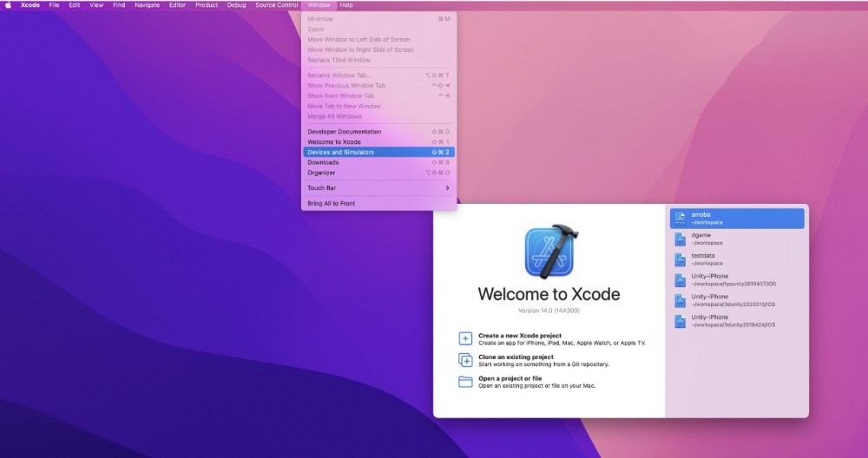
Task: Click "Open a project or file" text
Action: [x=510, y=378]
